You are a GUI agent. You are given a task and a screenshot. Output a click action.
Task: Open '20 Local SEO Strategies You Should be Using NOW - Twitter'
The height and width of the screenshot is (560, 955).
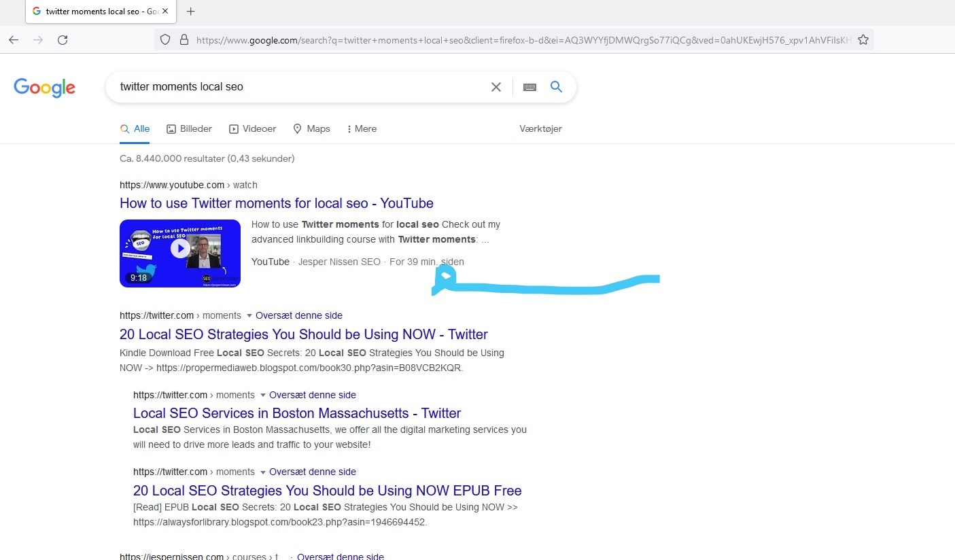(x=304, y=334)
